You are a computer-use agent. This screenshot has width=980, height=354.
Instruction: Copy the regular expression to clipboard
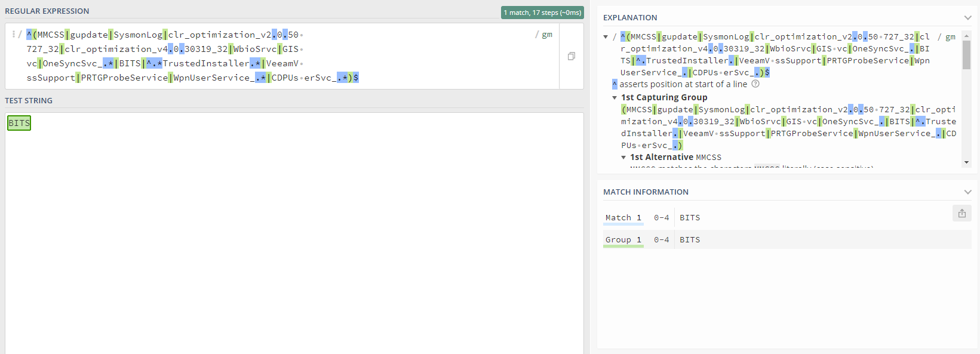pyautogui.click(x=572, y=56)
